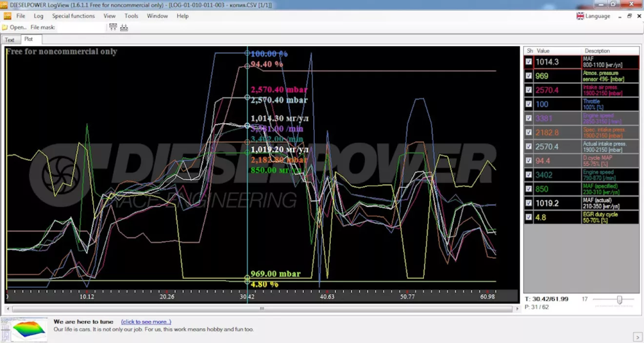
Task: Click the second graph scale toolbar icon
Action: [124, 27]
